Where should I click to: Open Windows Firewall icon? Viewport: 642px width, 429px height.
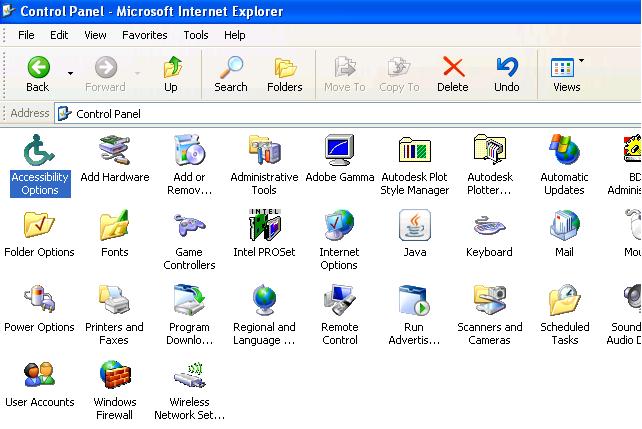point(115,375)
